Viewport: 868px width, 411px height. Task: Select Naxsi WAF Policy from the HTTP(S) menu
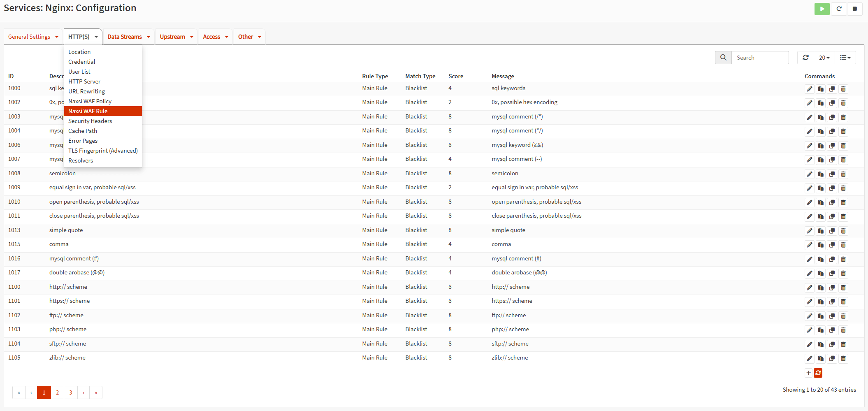coord(90,101)
